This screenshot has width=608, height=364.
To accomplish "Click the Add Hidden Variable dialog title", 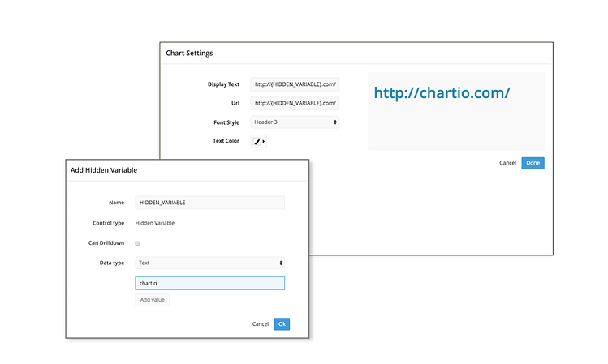I will pos(104,170).
